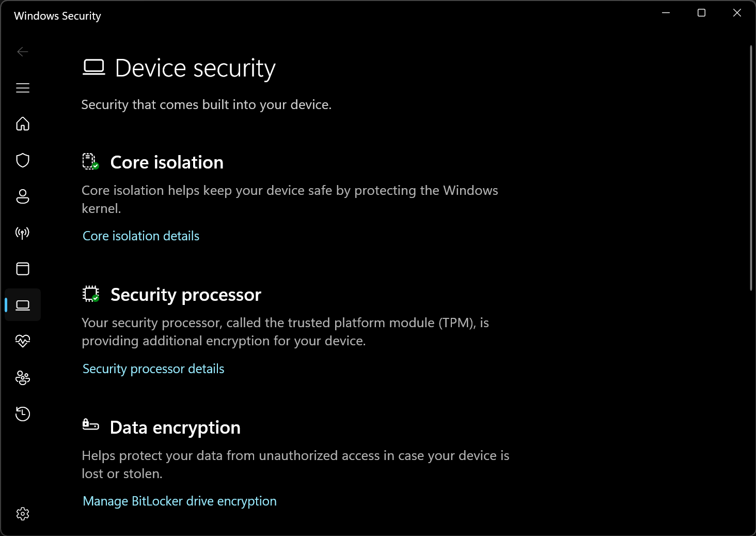Click Manage BitLocker drive encryption link
756x536 pixels.
click(180, 501)
